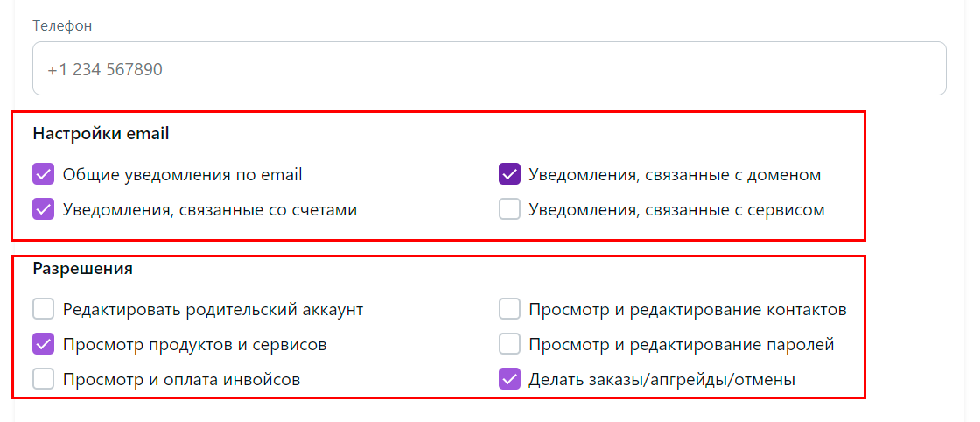Image resolution: width=980 pixels, height=422 pixels.
Task: Click the Разрешения section heading
Action: point(82,269)
